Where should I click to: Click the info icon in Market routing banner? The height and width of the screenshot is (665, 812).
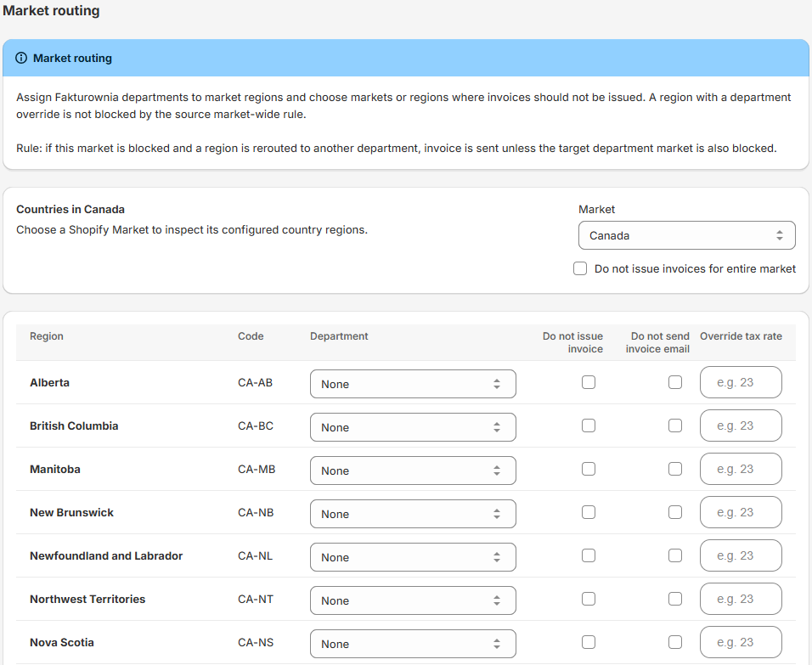click(x=21, y=58)
